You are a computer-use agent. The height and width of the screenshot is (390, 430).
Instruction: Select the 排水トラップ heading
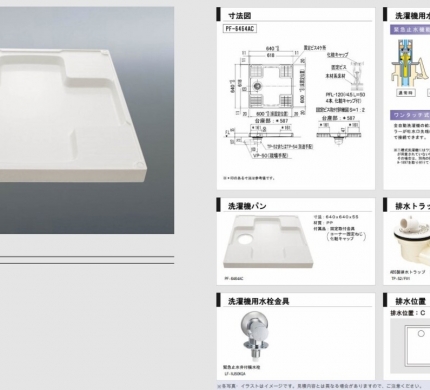click(x=413, y=206)
